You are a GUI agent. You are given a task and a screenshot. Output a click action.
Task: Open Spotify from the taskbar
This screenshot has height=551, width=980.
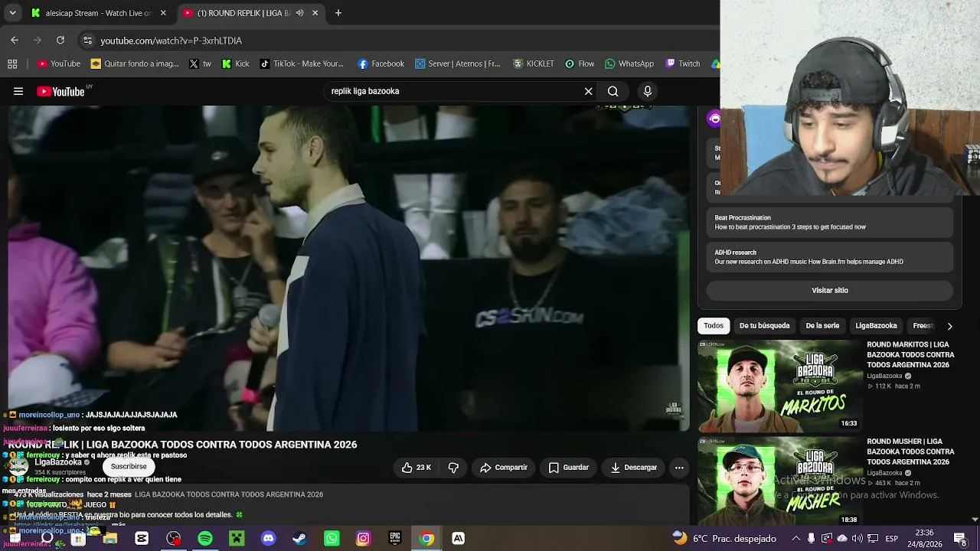205,539
